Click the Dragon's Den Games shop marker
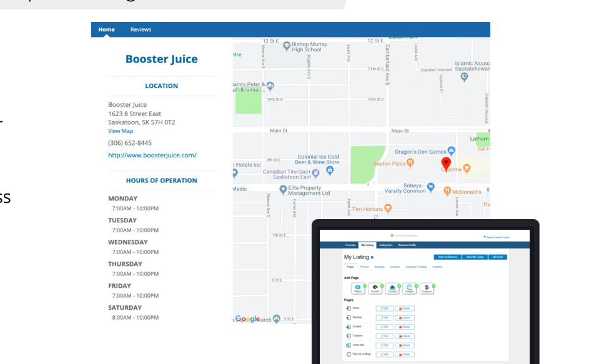 (451, 150)
